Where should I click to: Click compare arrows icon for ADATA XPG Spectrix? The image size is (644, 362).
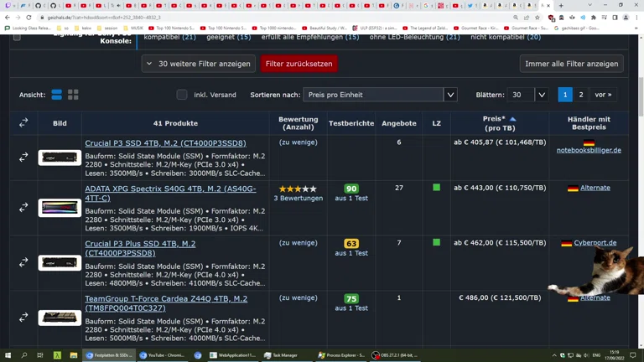[23, 207]
